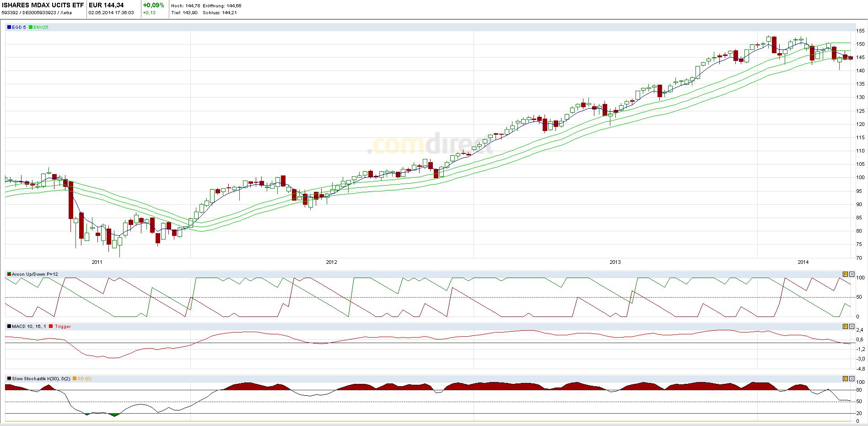Click the 2013 label on the time axis
Viewport: 868px width, 426px height.
[x=615, y=262]
